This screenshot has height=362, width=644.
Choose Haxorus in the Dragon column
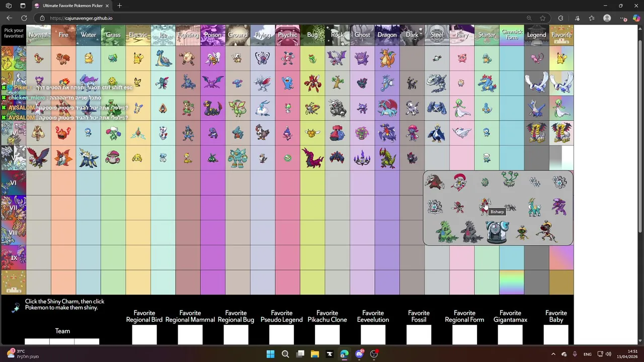click(x=387, y=157)
